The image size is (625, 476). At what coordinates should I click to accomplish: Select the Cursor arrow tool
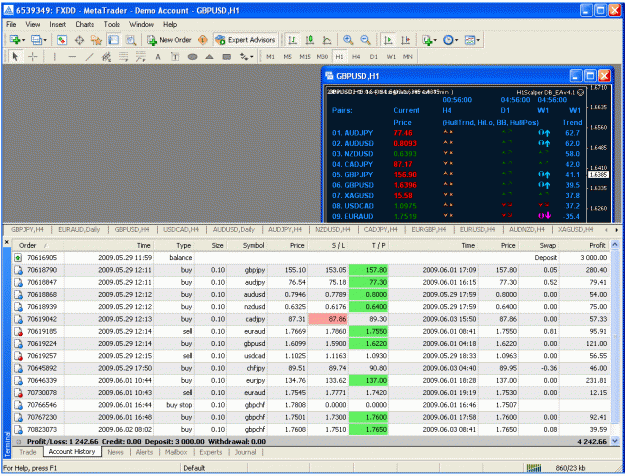(x=15, y=57)
